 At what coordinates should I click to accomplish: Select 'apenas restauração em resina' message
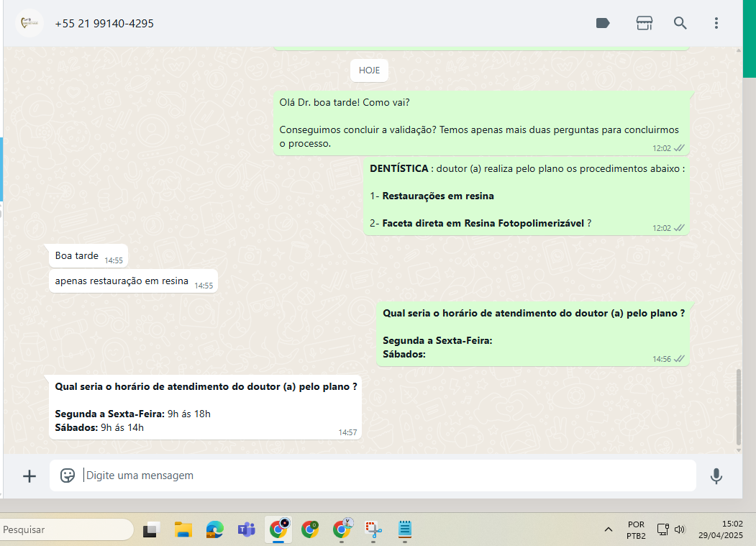pos(133,281)
